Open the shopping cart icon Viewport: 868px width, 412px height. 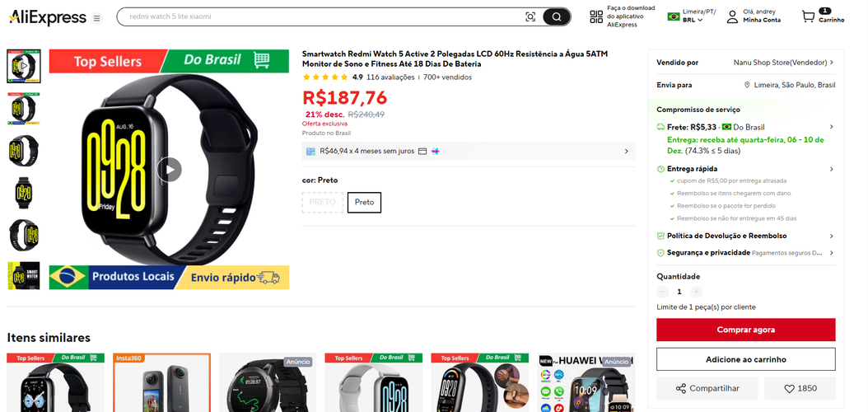[x=809, y=16]
